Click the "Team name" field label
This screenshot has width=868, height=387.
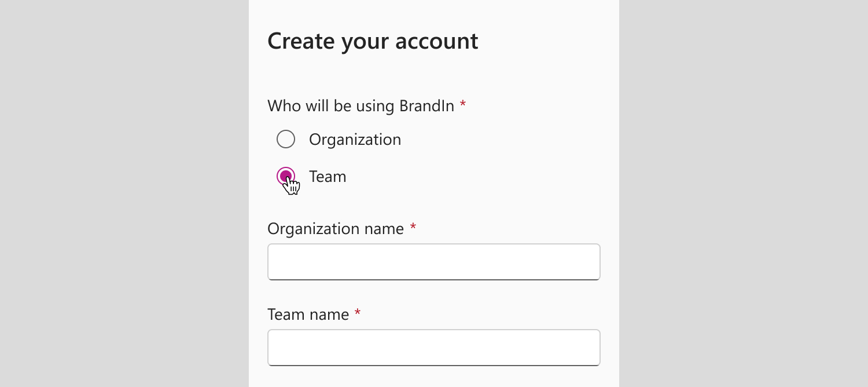click(308, 315)
